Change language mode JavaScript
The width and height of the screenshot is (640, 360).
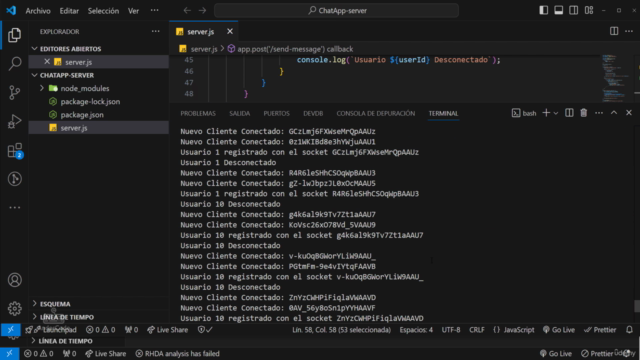(x=513, y=330)
